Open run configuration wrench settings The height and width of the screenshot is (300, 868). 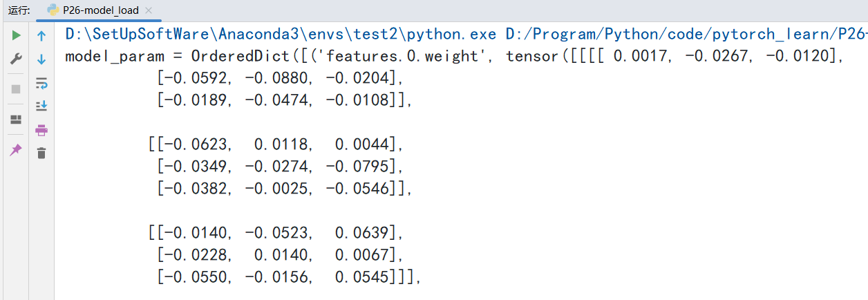pos(16,59)
